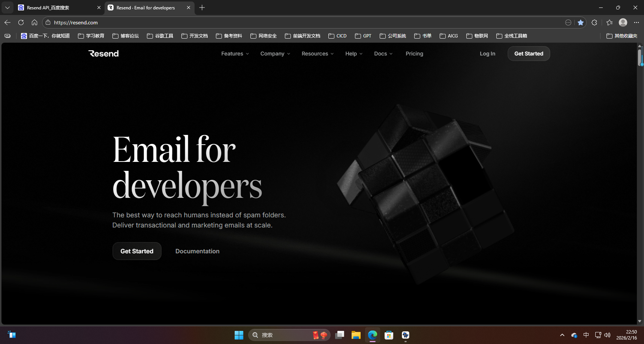Open the widgets icon on taskbar left
This screenshot has height=344, width=644.
(x=12, y=335)
